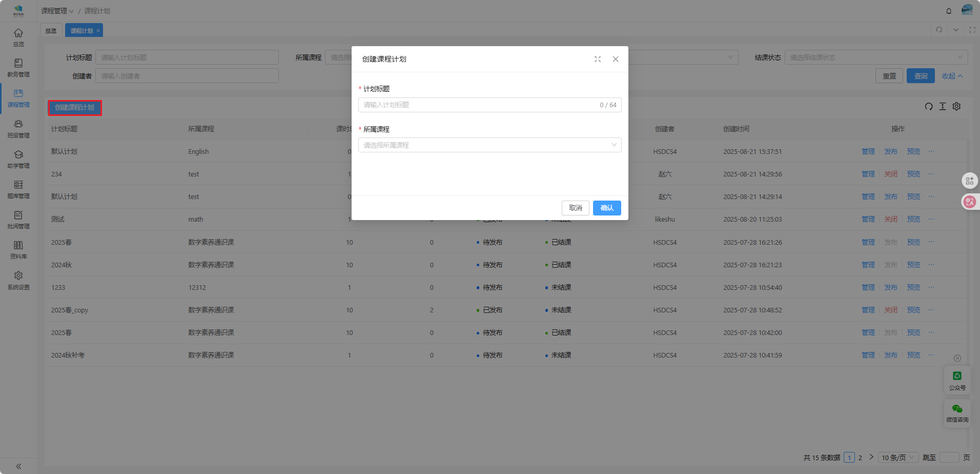Click the notification bell icon

pos(949,11)
